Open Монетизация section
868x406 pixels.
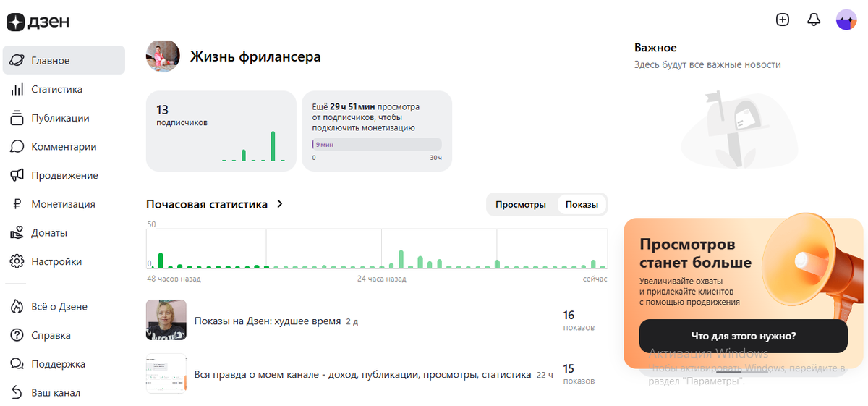[x=64, y=204]
